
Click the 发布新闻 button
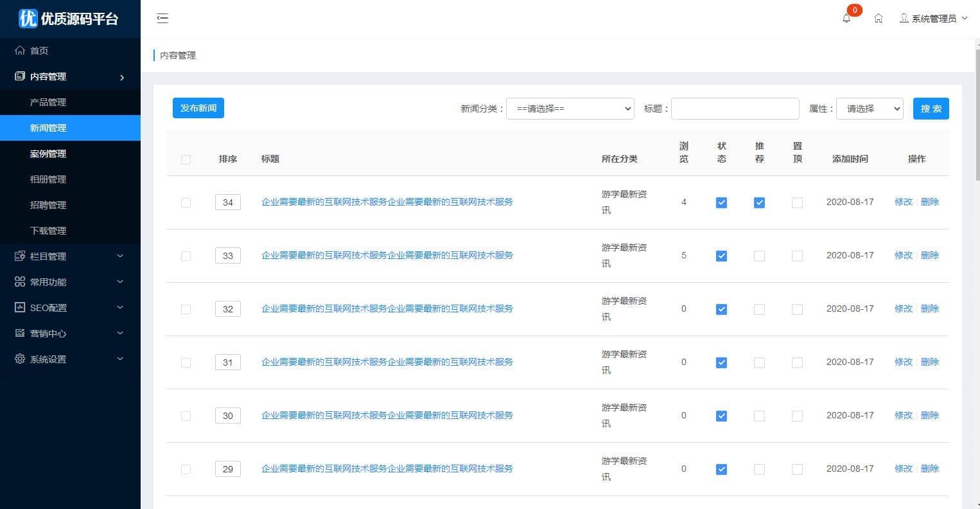(198, 108)
